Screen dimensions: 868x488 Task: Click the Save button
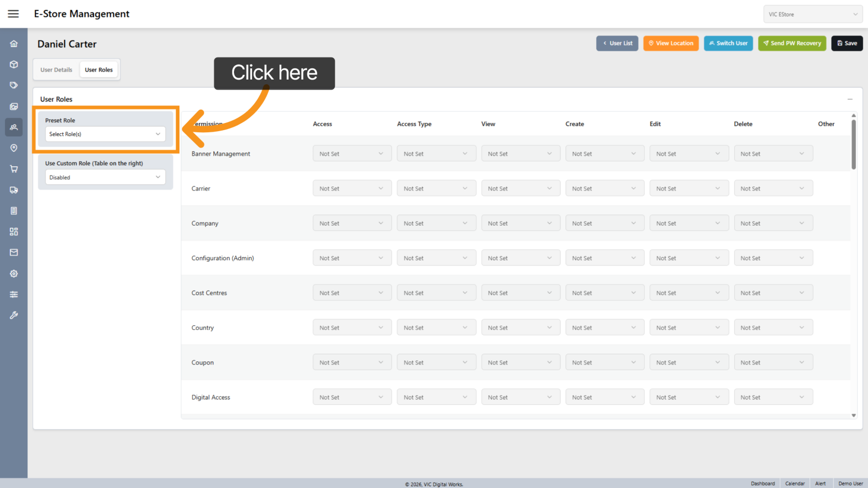coord(847,43)
